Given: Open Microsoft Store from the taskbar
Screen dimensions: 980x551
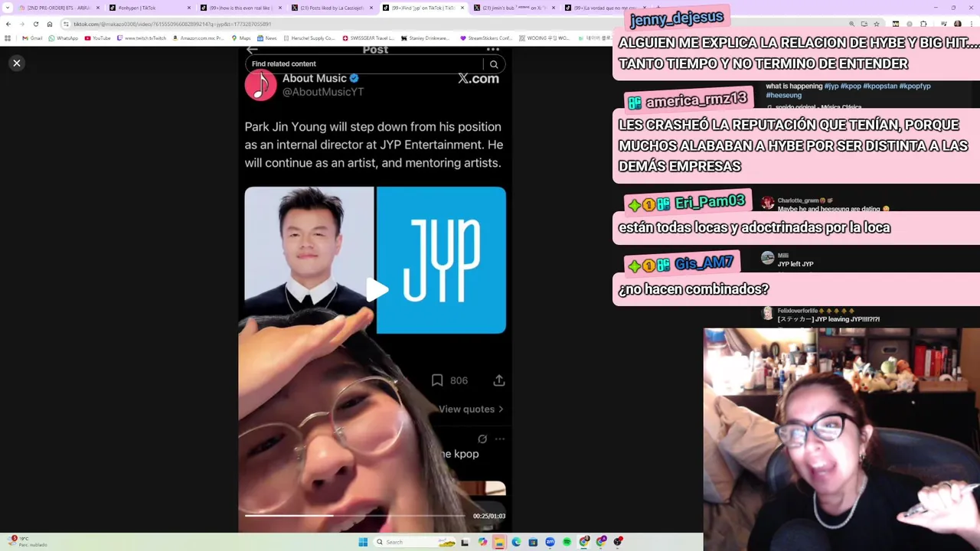Looking at the screenshot, I should pos(533,542).
